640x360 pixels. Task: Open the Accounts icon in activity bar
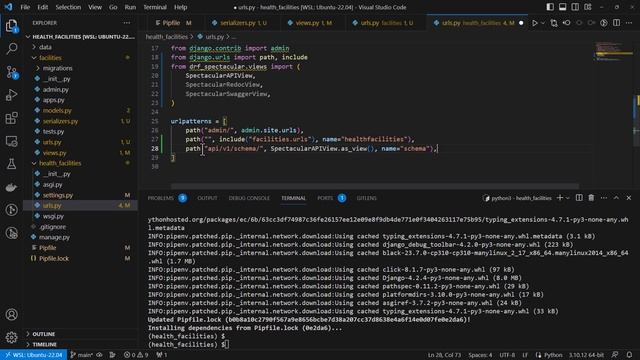(x=11, y=314)
